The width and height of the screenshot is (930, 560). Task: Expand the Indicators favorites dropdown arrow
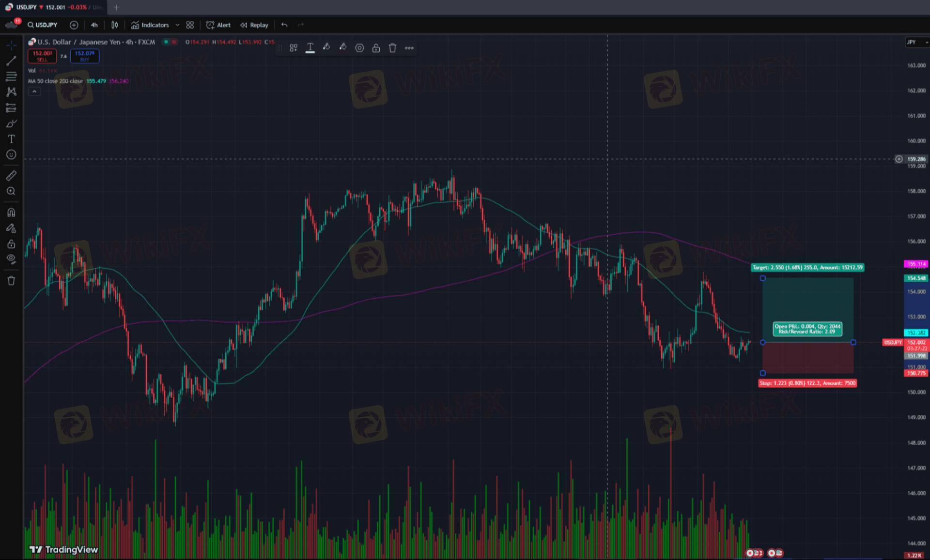click(177, 25)
